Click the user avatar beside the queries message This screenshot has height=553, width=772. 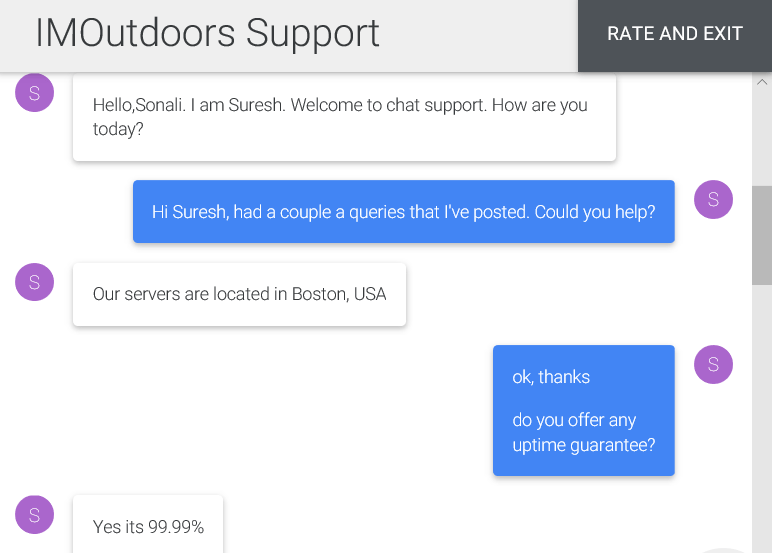coord(713,199)
